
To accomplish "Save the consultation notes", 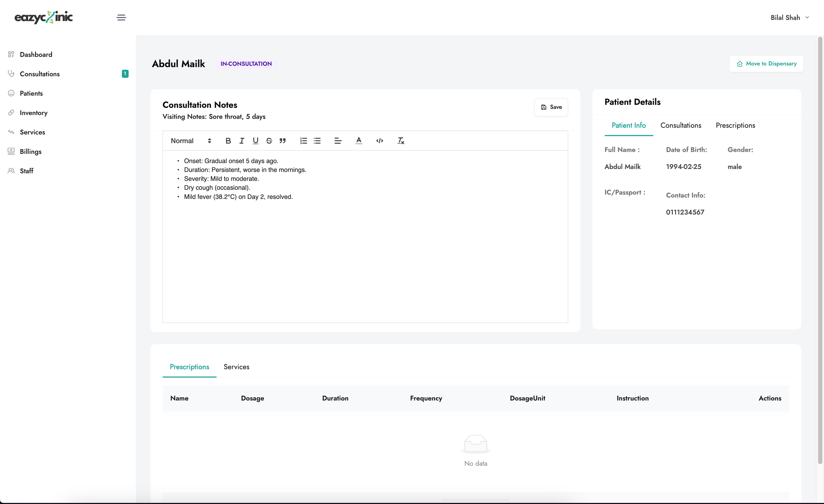I will click(x=551, y=107).
